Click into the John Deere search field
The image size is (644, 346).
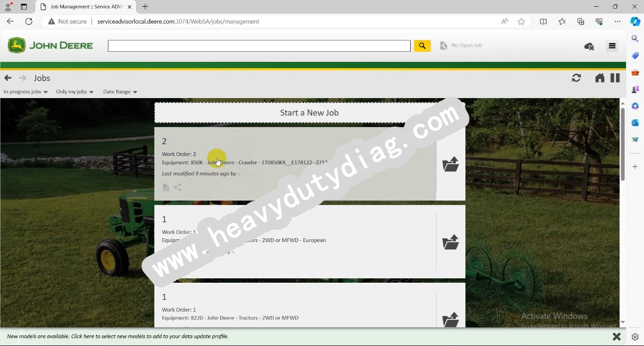(x=259, y=45)
